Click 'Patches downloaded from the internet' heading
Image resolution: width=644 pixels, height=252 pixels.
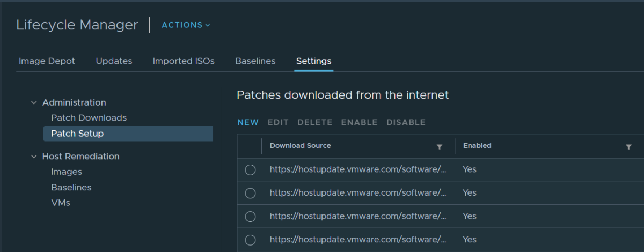click(x=343, y=95)
